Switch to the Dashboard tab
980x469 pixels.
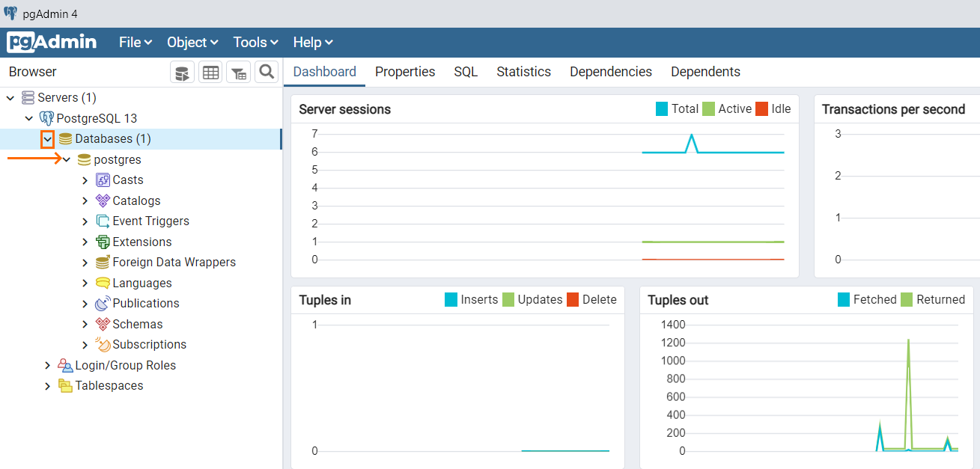tap(325, 72)
